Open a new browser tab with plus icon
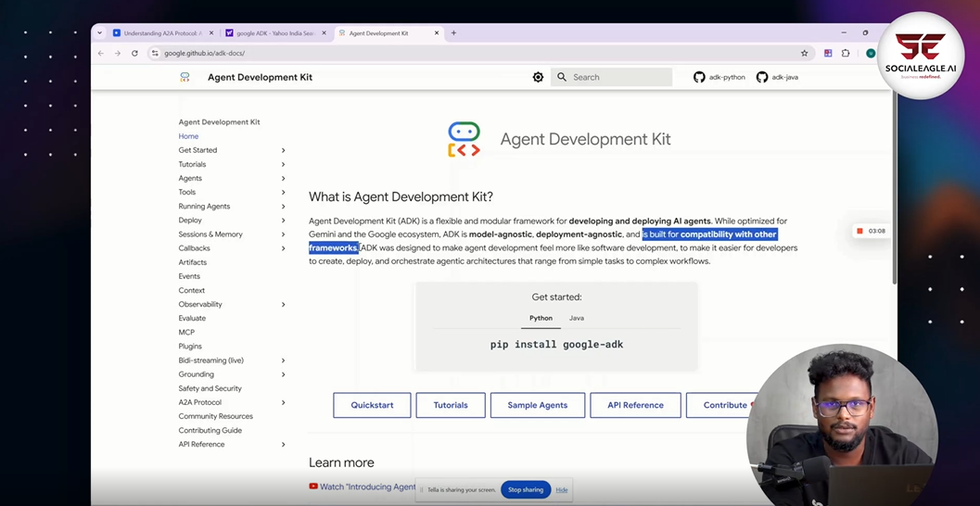Image resolution: width=980 pixels, height=506 pixels. [453, 32]
